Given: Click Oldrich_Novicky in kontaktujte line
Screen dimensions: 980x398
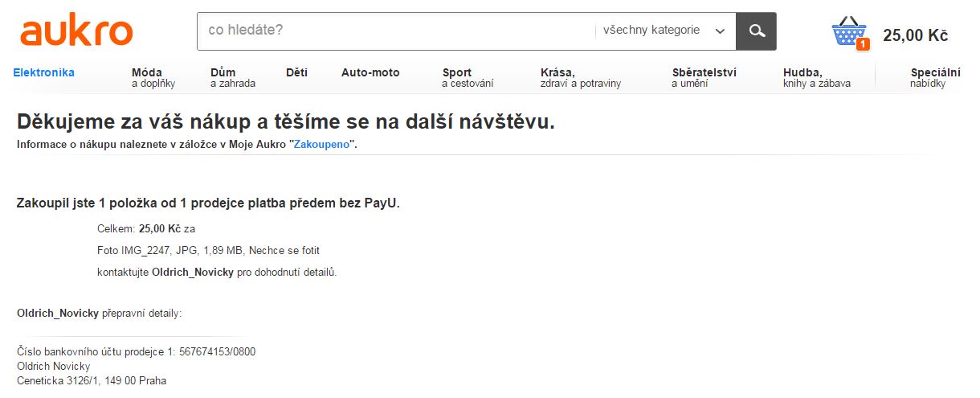Looking at the screenshot, I should tap(193, 272).
